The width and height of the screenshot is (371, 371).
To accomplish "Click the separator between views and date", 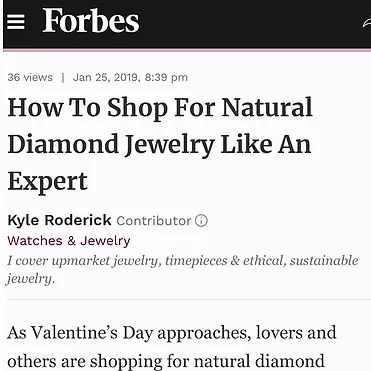I will (63, 78).
